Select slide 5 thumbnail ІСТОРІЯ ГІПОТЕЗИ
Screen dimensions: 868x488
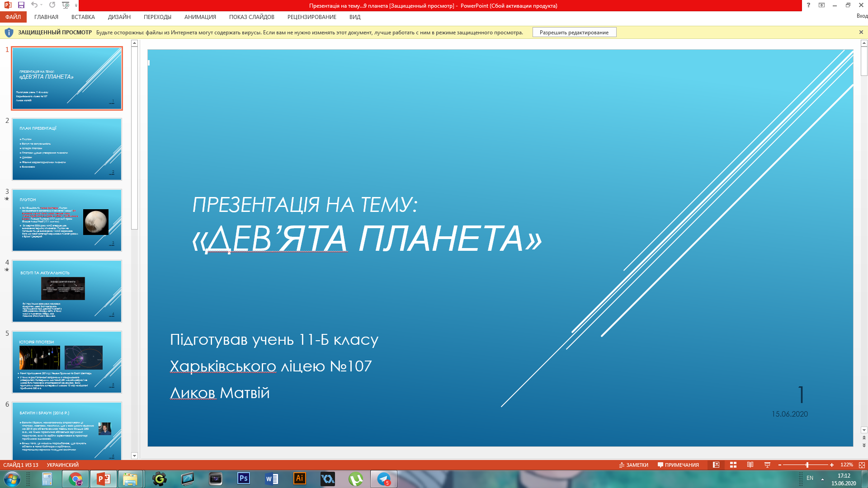(x=67, y=362)
